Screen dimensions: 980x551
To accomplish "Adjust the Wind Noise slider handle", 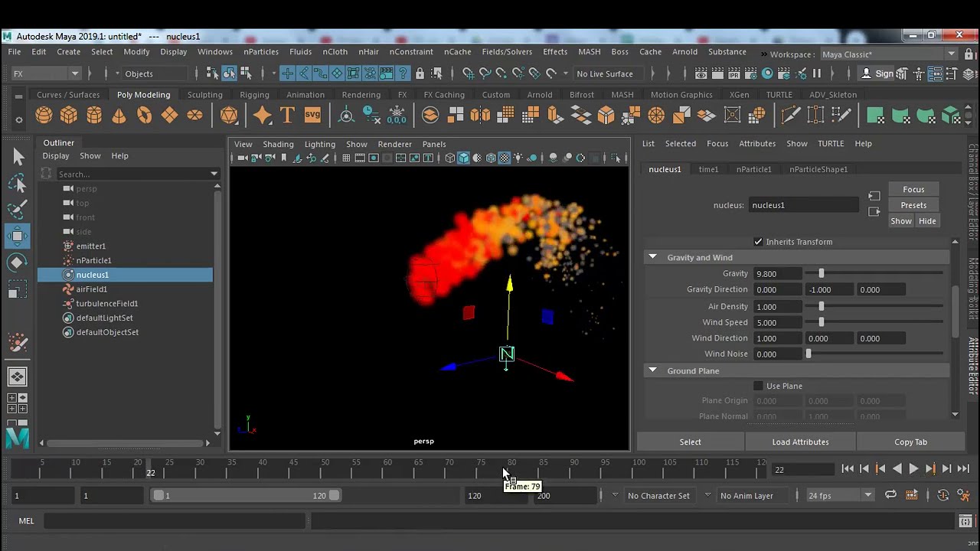I will pos(808,354).
